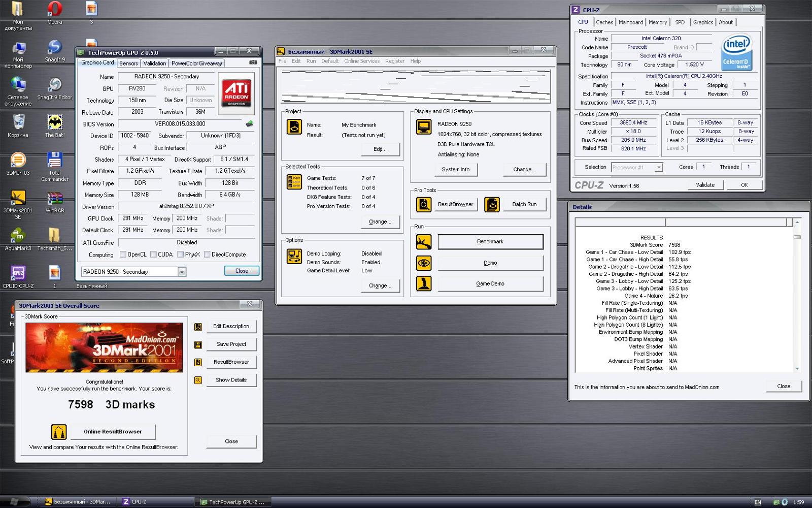812x508 pixels.
Task: Click the Validate button in CPU-Z
Action: (705, 185)
